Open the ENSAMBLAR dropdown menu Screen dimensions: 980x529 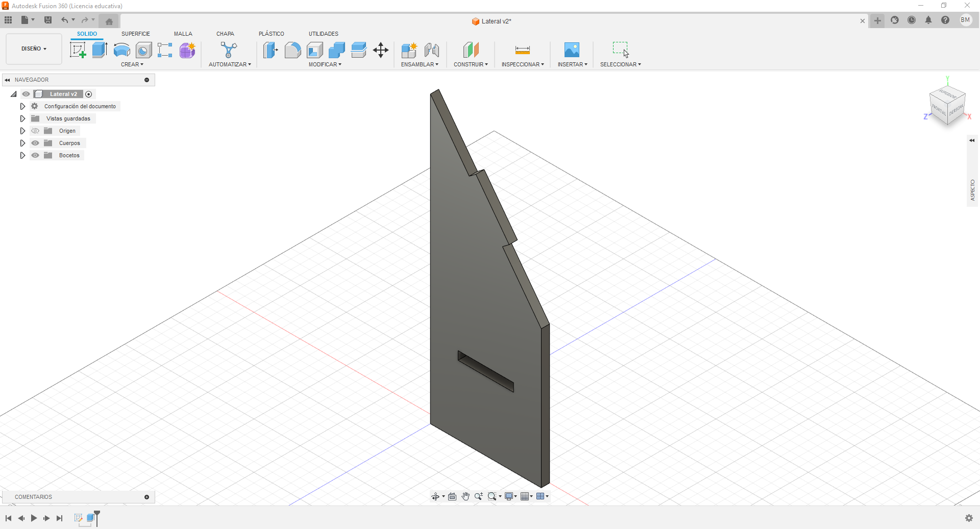(x=420, y=64)
